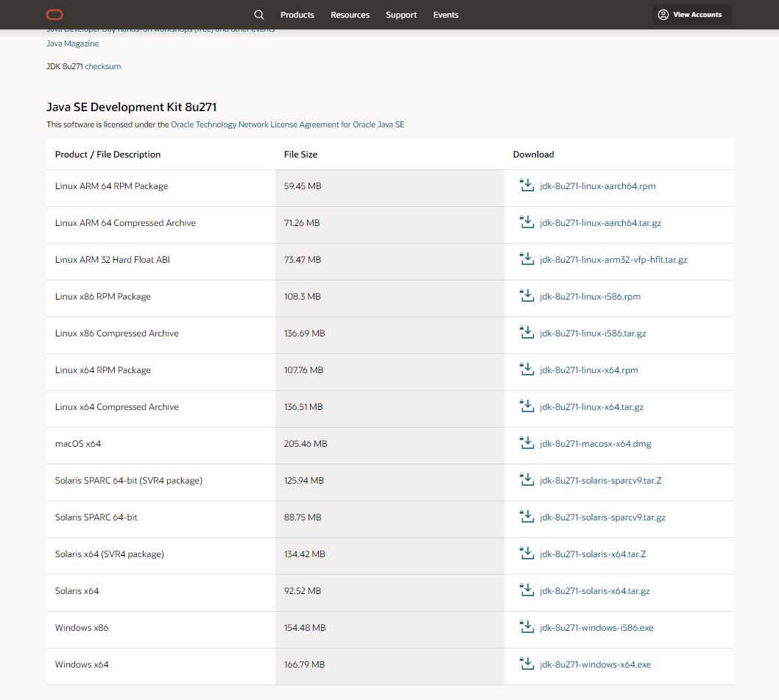
Task: Open Oracle Technology Network License Agreement link
Action: click(288, 124)
